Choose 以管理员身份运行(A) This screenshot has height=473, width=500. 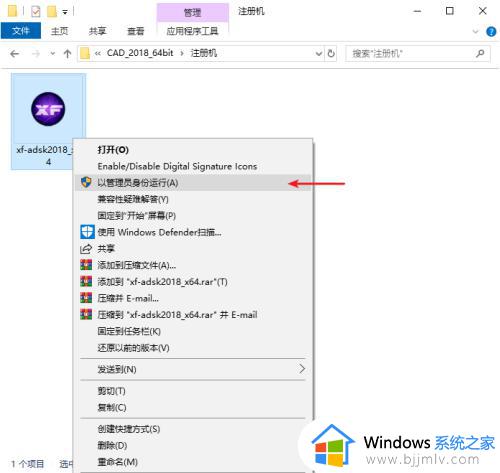click(x=193, y=183)
